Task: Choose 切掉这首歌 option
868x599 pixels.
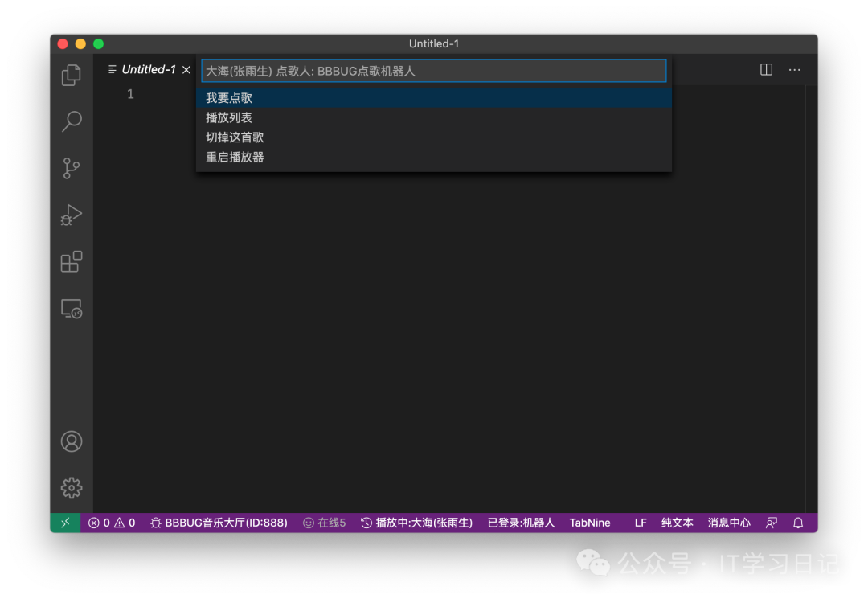Action: [235, 137]
